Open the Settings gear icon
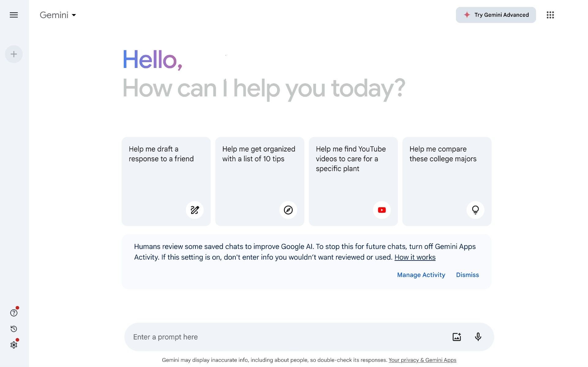The height and width of the screenshot is (367, 588). 14,345
